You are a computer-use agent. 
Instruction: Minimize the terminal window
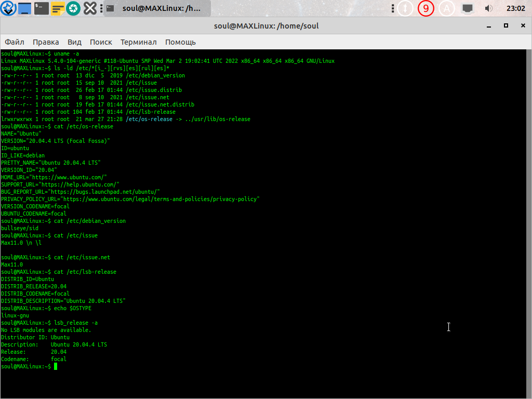tap(489, 26)
